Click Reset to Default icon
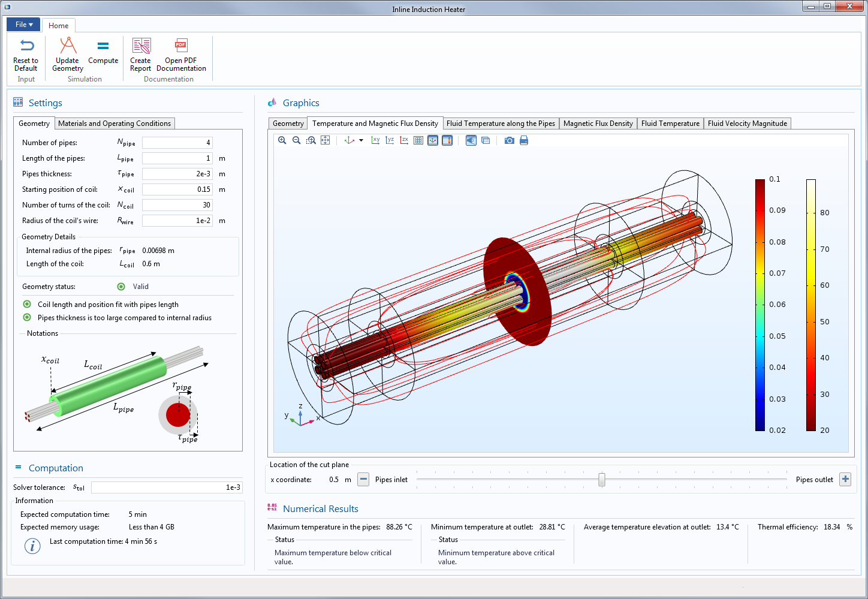 (26, 46)
